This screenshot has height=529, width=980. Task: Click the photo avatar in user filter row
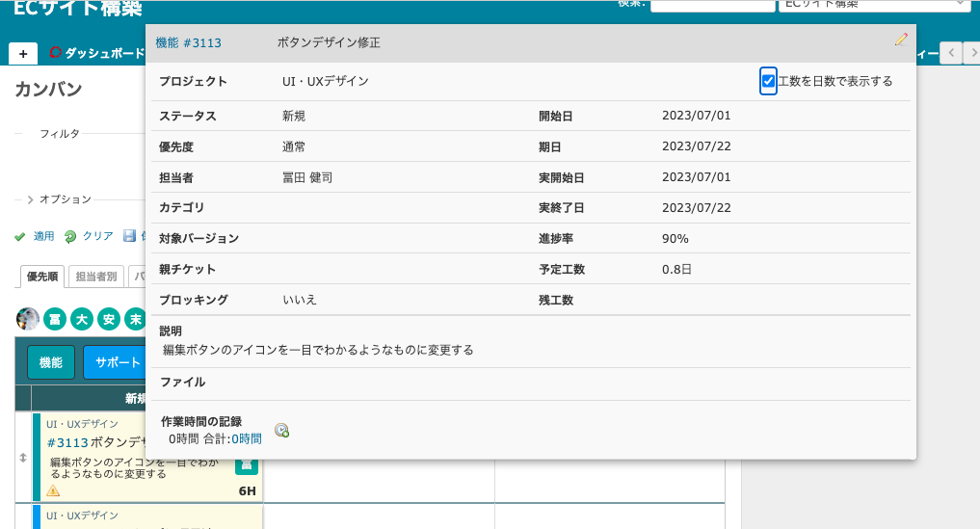tap(28, 319)
